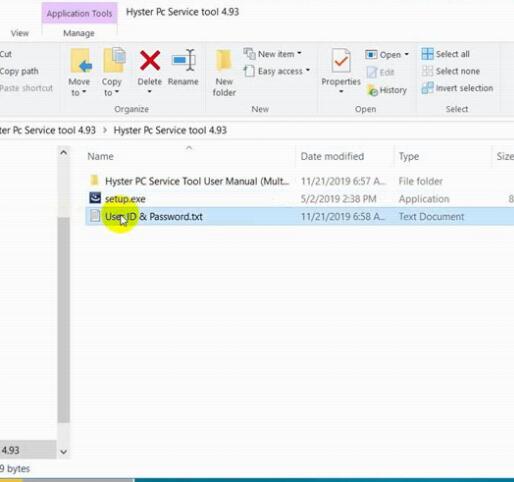This screenshot has height=482, width=514.
Task: Select 'User ID & Password.txt' file name
Action: [154, 217]
